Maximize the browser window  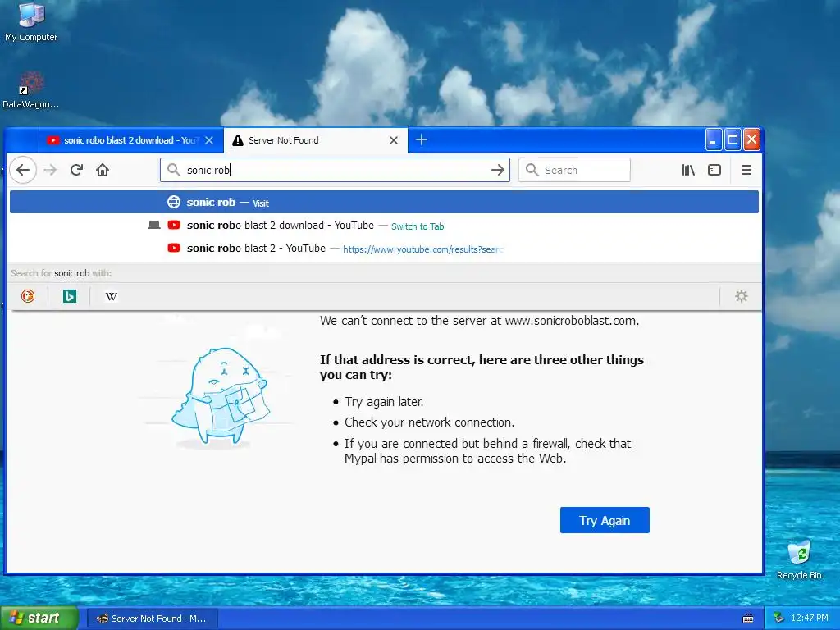click(x=733, y=139)
